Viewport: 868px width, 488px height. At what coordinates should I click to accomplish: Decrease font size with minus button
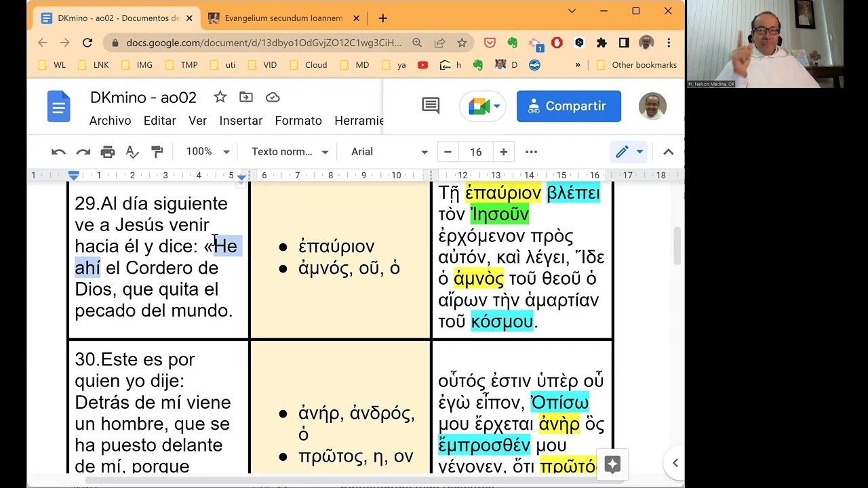(x=448, y=152)
